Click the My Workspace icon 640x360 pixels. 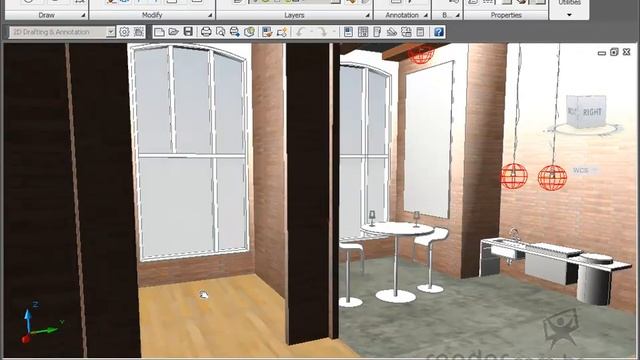[139, 32]
